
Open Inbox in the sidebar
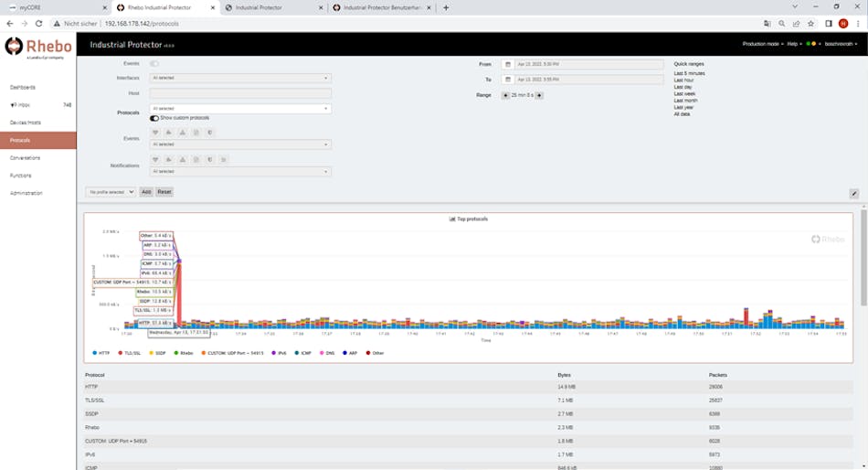[38, 105]
